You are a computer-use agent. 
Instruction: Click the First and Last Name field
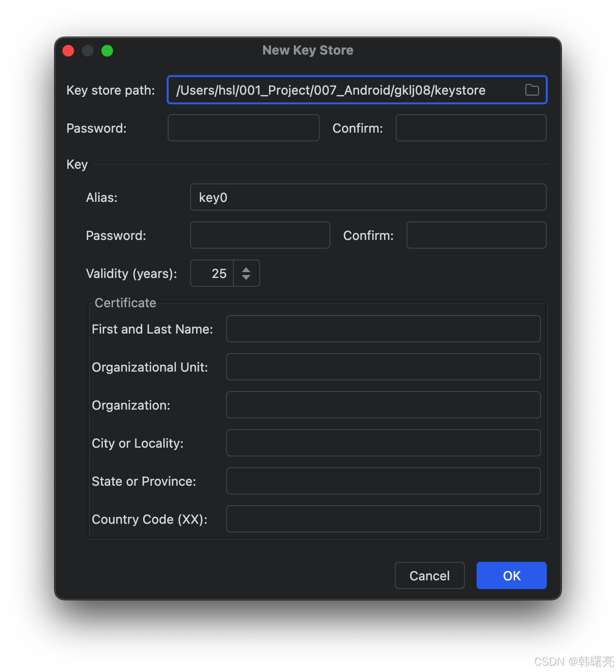pyautogui.click(x=383, y=329)
